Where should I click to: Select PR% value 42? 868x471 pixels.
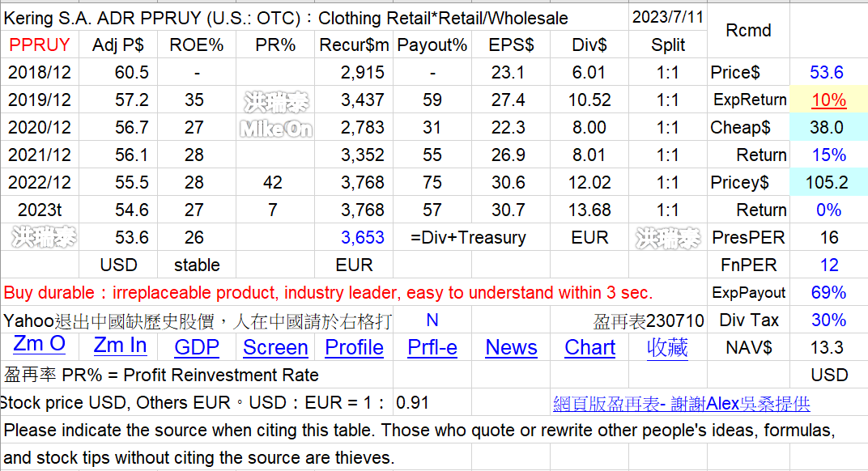pyautogui.click(x=272, y=182)
